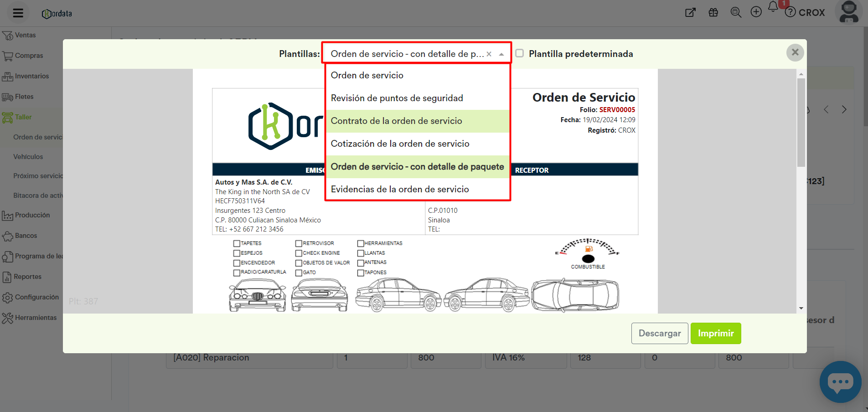Collapse the Plantillas dropdown arrow
Screen dimensions: 868x412
coord(501,54)
